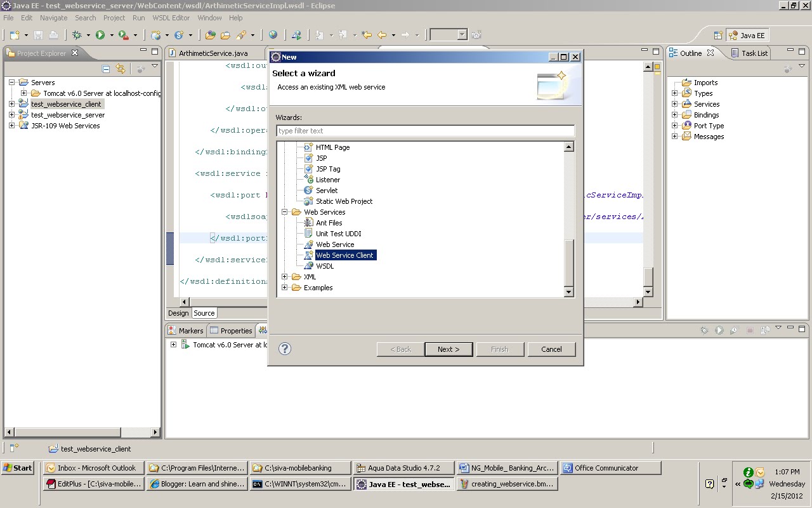The height and width of the screenshot is (508, 812).
Task: Open Office Communicator from the taskbar
Action: (610, 468)
